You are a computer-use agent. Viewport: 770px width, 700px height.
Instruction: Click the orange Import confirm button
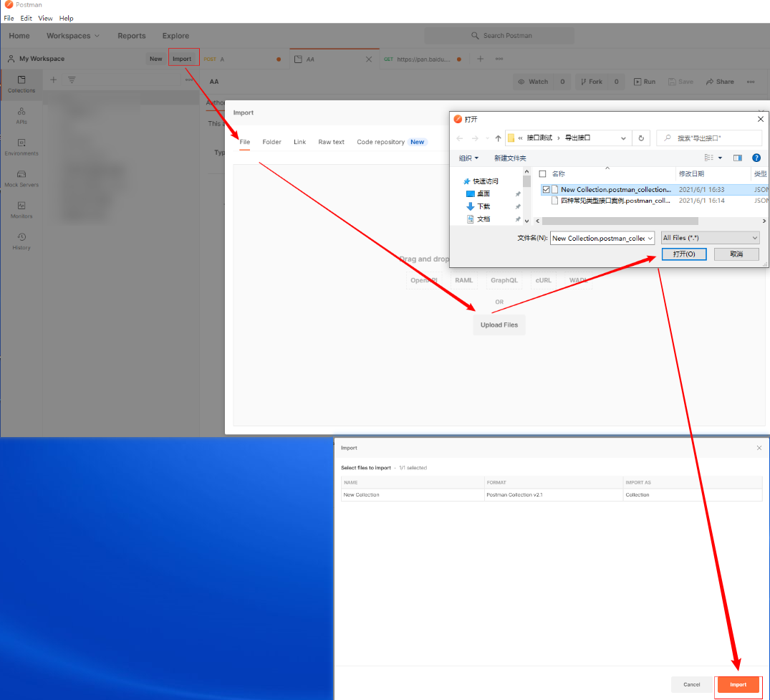pos(738,684)
